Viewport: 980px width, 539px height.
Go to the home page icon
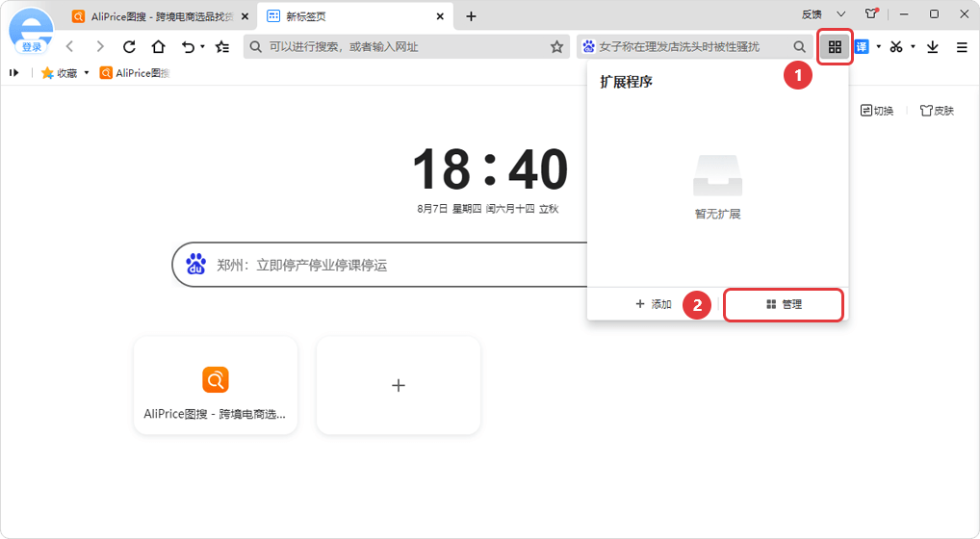[158, 46]
